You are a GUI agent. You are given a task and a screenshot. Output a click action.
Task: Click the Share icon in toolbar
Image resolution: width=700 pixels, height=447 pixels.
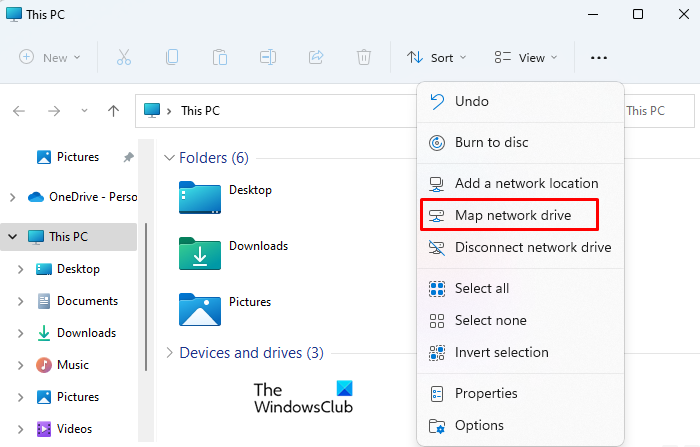(316, 57)
